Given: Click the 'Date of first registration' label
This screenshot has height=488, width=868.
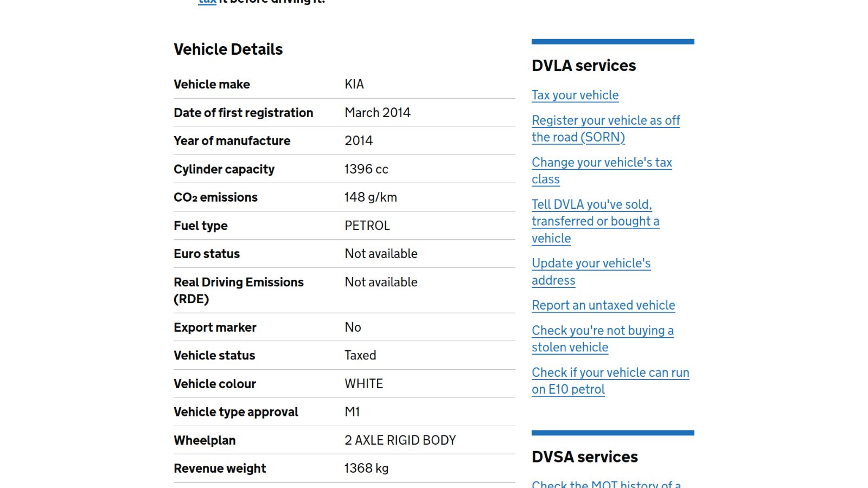Looking at the screenshot, I should click(243, 113).
